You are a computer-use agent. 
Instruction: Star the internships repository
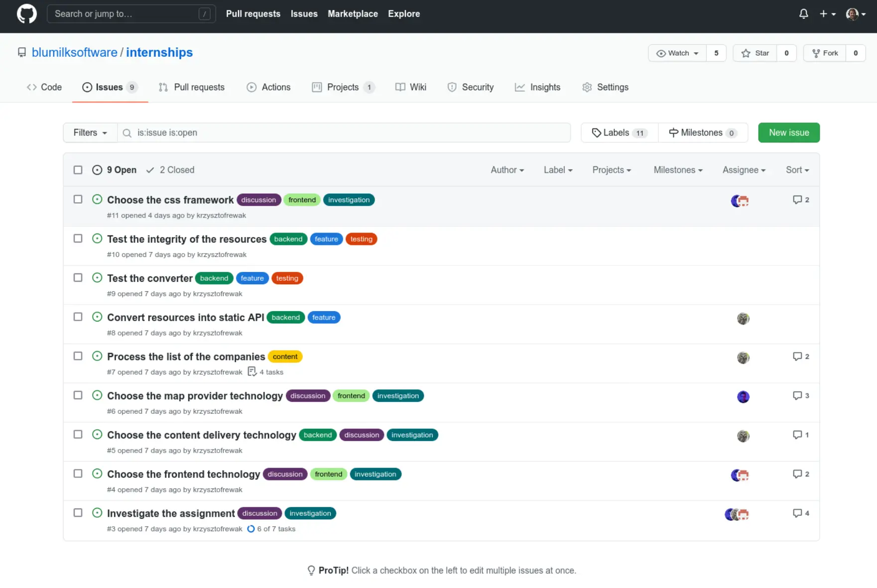coord(755,53)
